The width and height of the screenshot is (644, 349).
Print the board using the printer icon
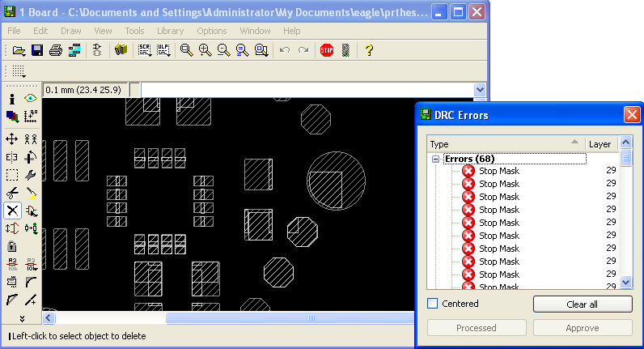pyautogui.click(x=56, y=50)
